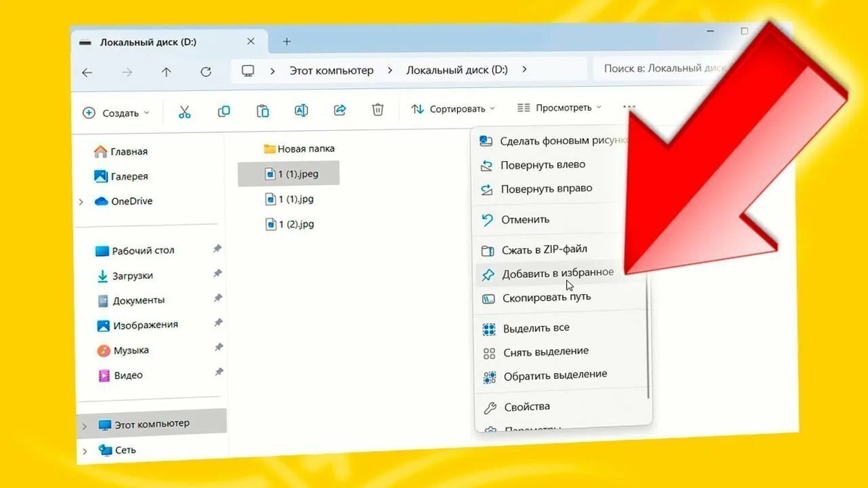Refresh the current folder view
Screen dimensions: 868x488
(206, 72)
